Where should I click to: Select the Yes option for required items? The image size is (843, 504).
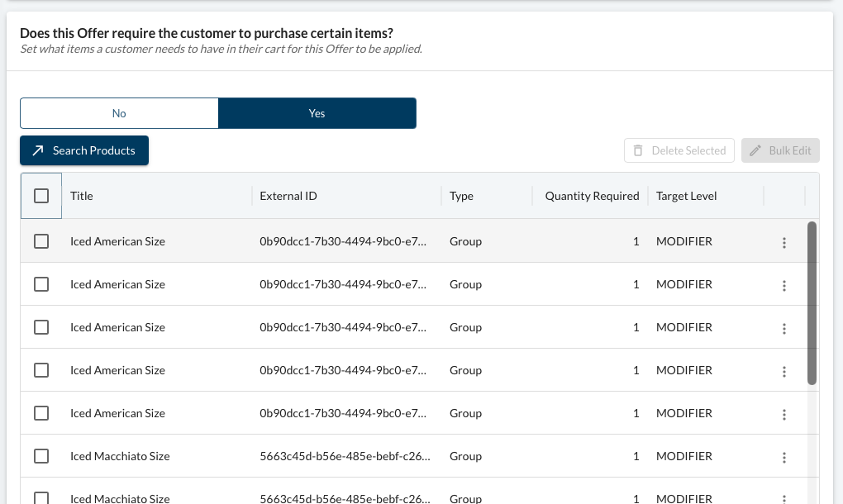317,113
